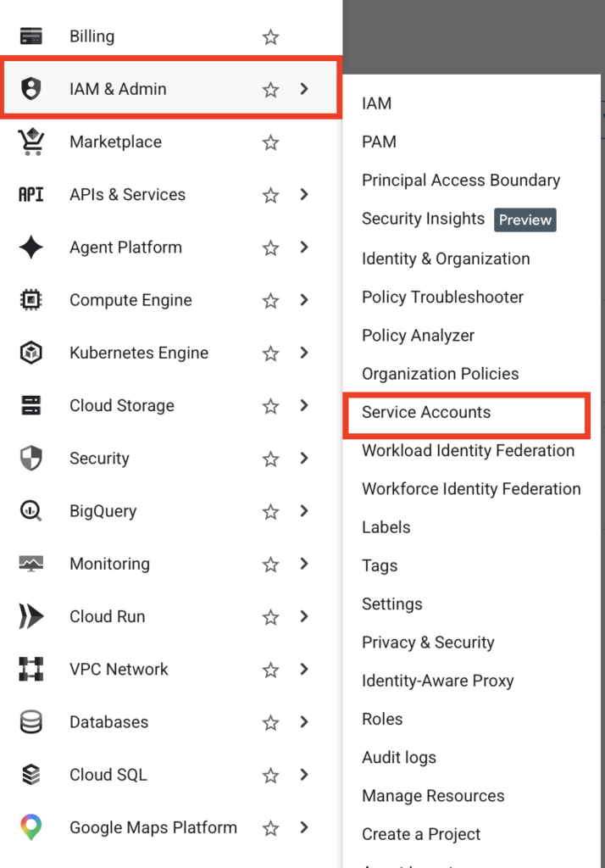Star the Cloud Storage product
605x868 pixels.
270,406
